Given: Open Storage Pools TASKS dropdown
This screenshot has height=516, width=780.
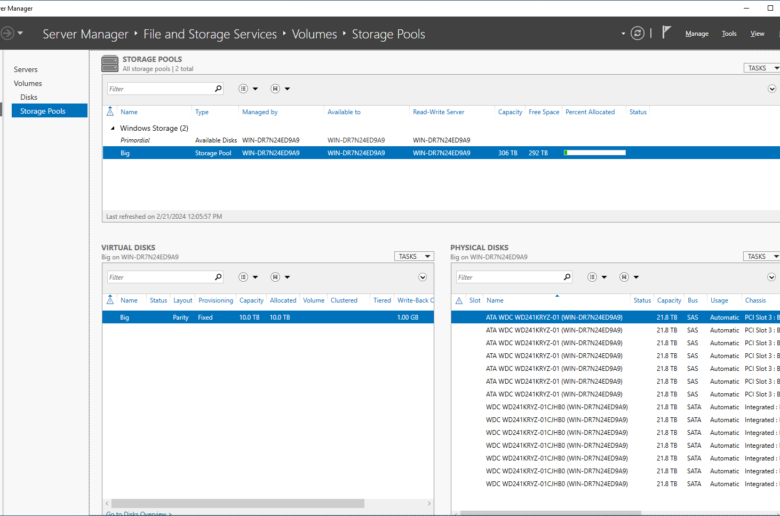Looking at the screenshot, I should pyautogui.click(x=762, y=68).
